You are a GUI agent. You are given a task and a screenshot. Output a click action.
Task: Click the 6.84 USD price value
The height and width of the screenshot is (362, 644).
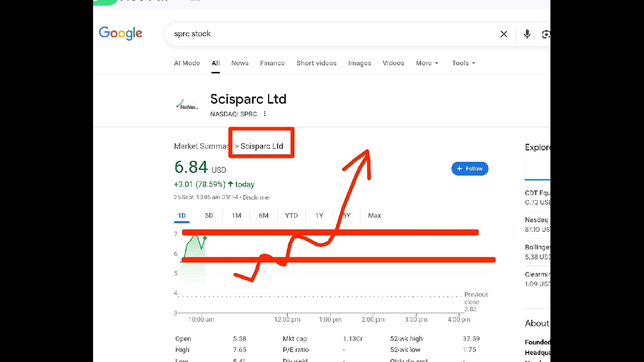(x=200, y=167)
